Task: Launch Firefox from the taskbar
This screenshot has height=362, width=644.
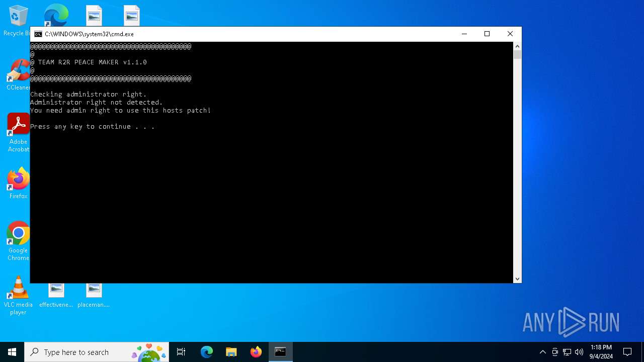Action: (x=256, y=352)
